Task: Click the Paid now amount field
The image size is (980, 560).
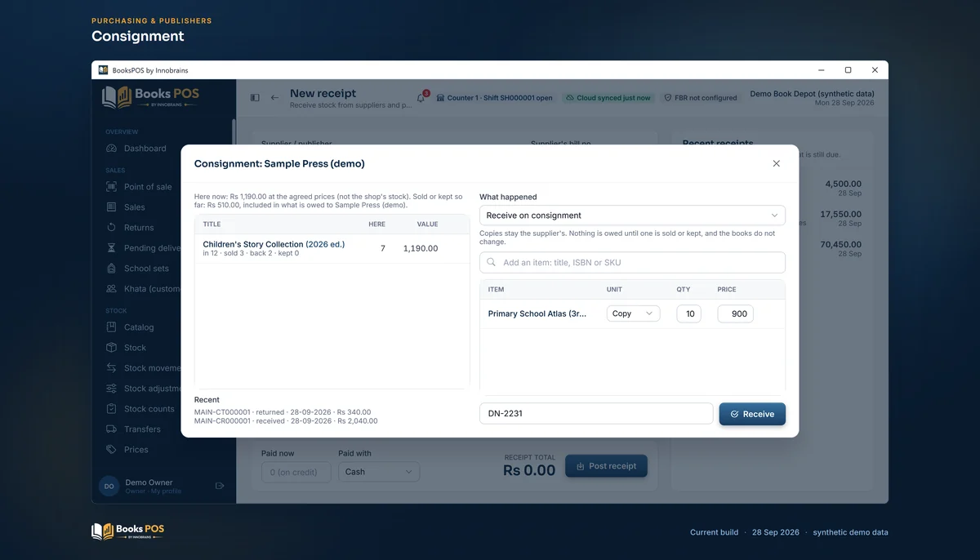Action: [x=296, y=472]
